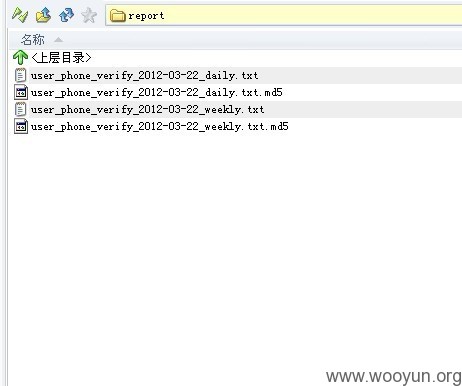The height and width of the screenshot is (386, 462).
Task: Click the icon of weekly.txt.md5 file
Action: 21,126
